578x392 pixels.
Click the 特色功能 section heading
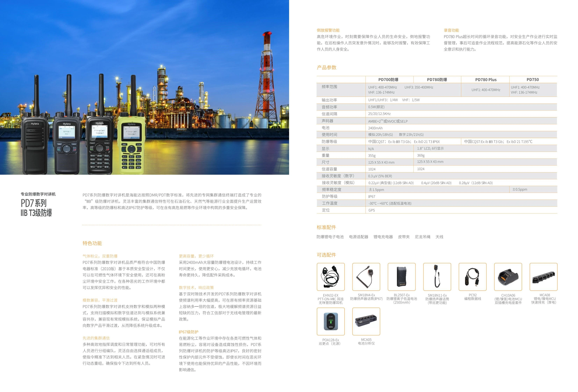pyautogui.click(x=92, y=243)
